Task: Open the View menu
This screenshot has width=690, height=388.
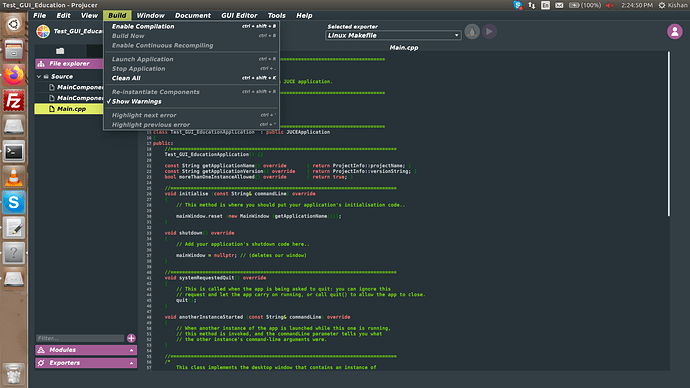Action: (x=89, y=15)
